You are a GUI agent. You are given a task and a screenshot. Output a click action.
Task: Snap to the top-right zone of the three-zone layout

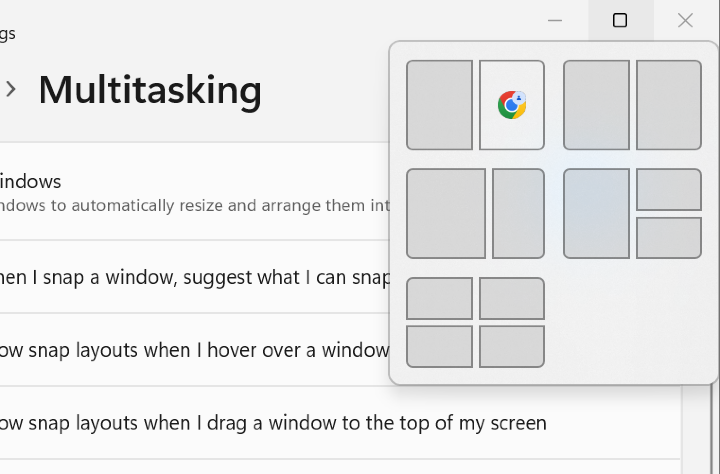click(669, 190)
